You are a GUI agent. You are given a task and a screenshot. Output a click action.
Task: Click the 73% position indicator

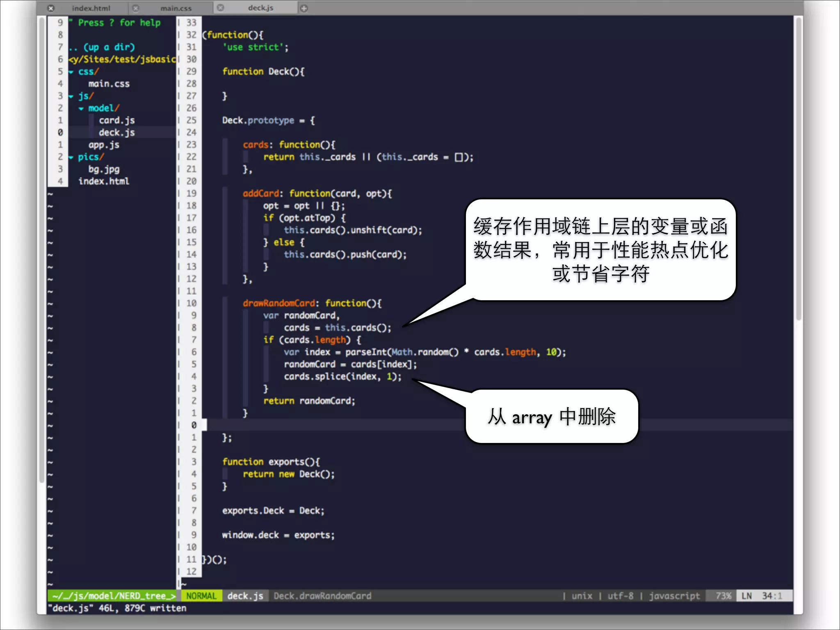point(724,596)
